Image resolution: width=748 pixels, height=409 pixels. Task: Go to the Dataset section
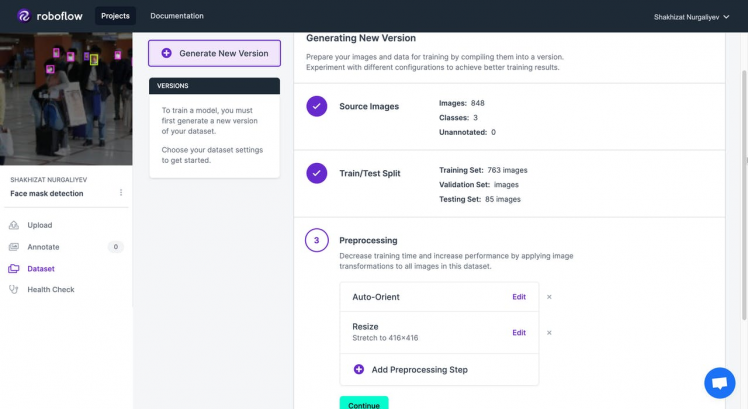click(x=40, y=268)
